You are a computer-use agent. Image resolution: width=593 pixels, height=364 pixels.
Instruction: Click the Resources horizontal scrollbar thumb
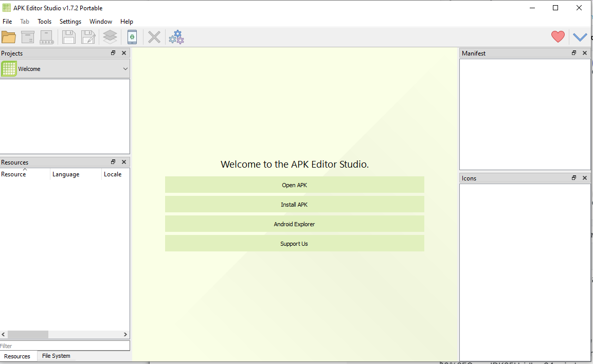click(28, 334)
